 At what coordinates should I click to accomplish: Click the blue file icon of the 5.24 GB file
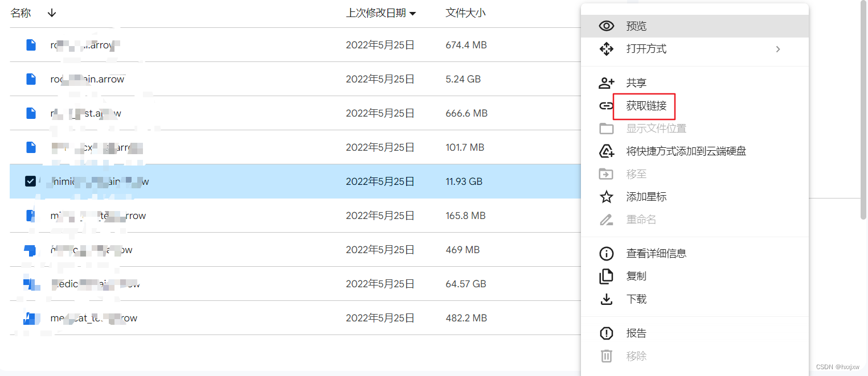click(30, 78)
